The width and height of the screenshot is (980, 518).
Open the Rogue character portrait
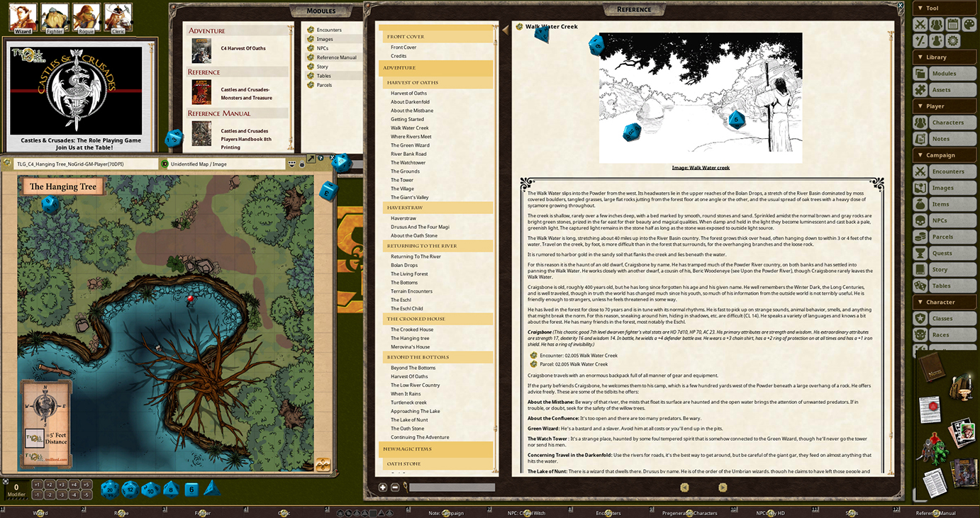point(87,18)
